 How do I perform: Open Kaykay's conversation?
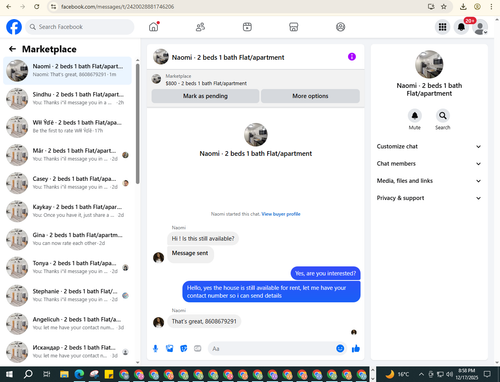67,211
